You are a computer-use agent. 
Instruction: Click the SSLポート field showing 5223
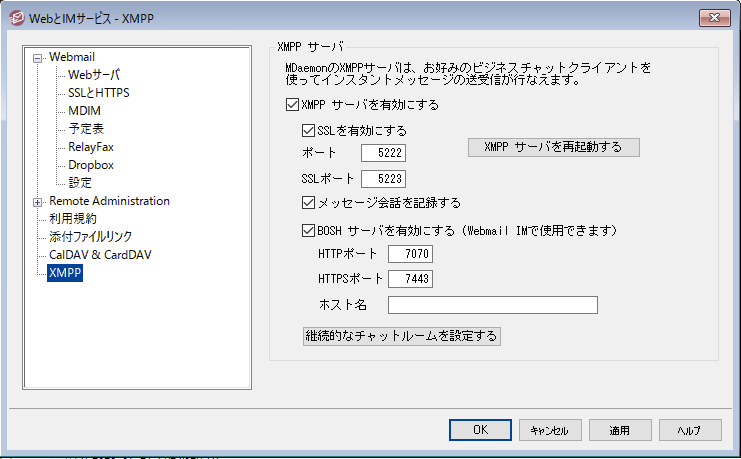tap(383, 179)
